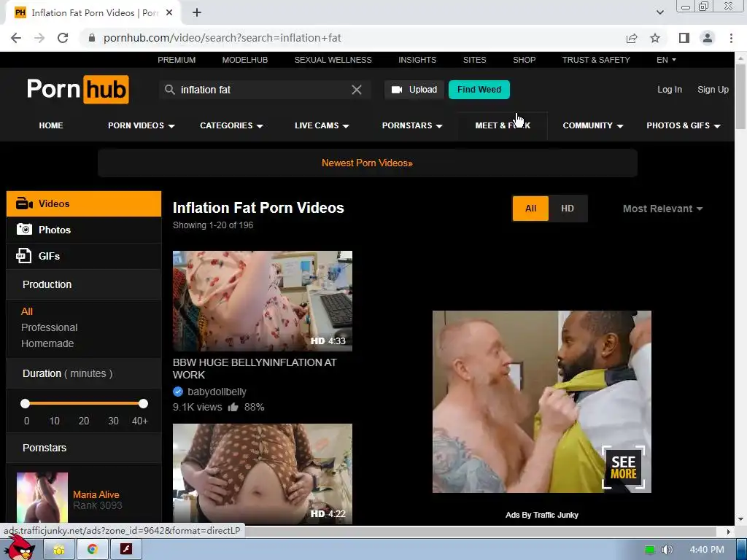Click the Find Weed button
Viewport: 747px width, 560px height.
(479, 90)
